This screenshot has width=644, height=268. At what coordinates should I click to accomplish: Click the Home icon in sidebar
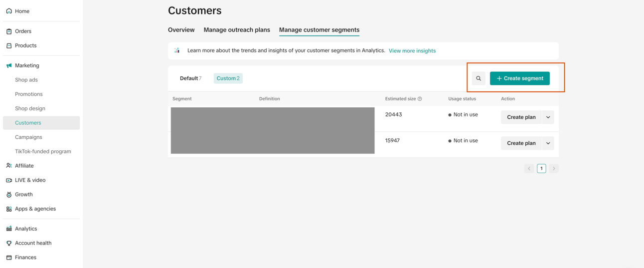[9, 11]
